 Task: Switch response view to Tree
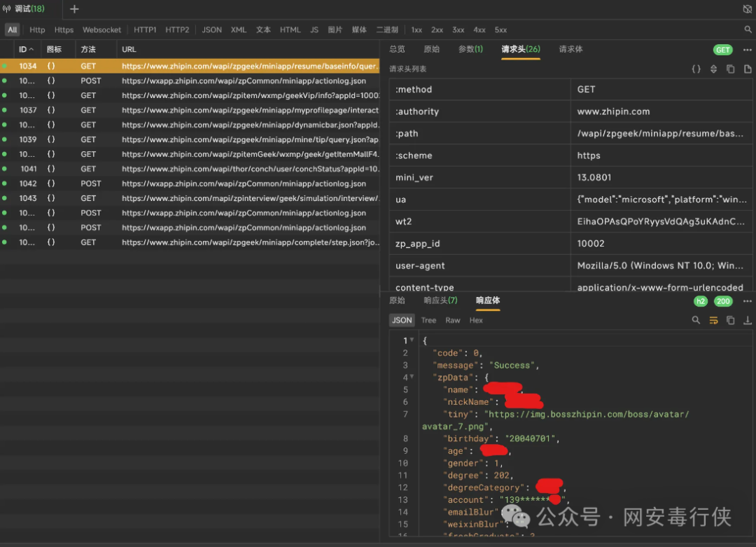click(x=428, y=320)
